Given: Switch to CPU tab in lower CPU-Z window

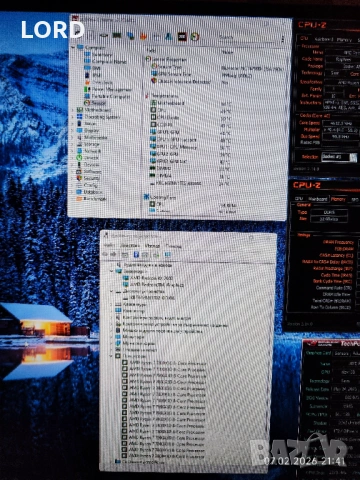Looking at the screenshot, I should pyautogui.click(x=299, y=199).
